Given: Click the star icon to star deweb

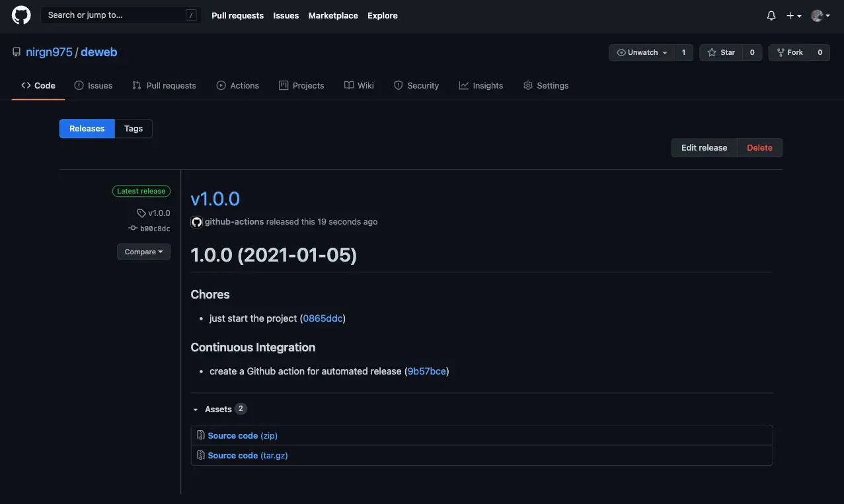Looking at the screenshot, I should (711, 52).
